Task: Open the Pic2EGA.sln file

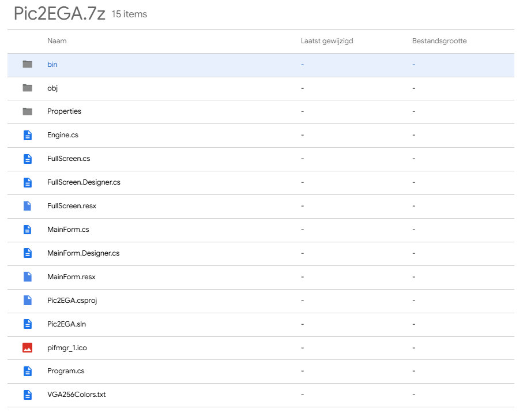Action: coord(66,324)
